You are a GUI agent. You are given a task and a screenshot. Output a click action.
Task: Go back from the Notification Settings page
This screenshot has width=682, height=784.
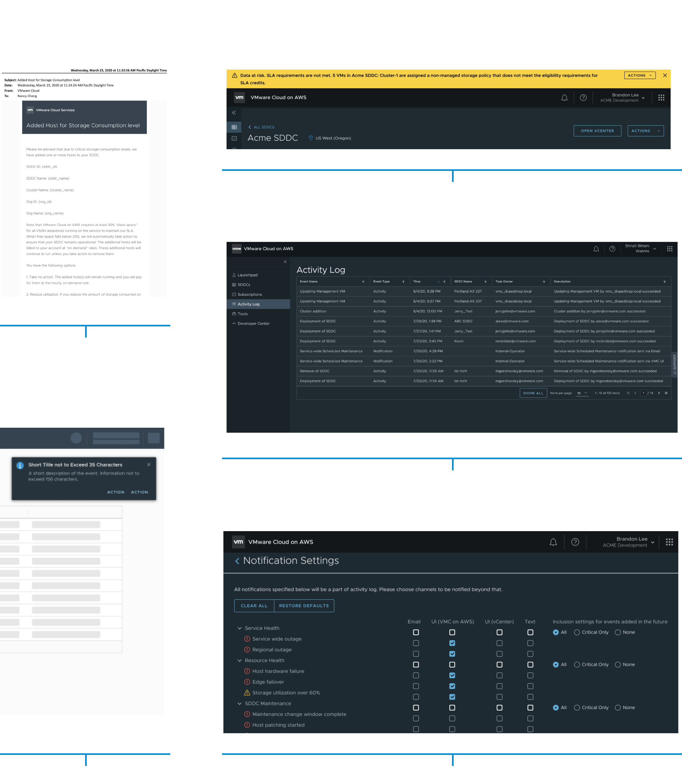(x=237, y=561)
